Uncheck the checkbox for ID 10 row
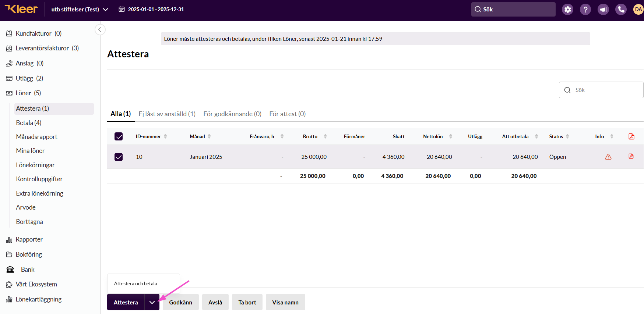This screenshot has height=314, width=644. tap(119, 157)
